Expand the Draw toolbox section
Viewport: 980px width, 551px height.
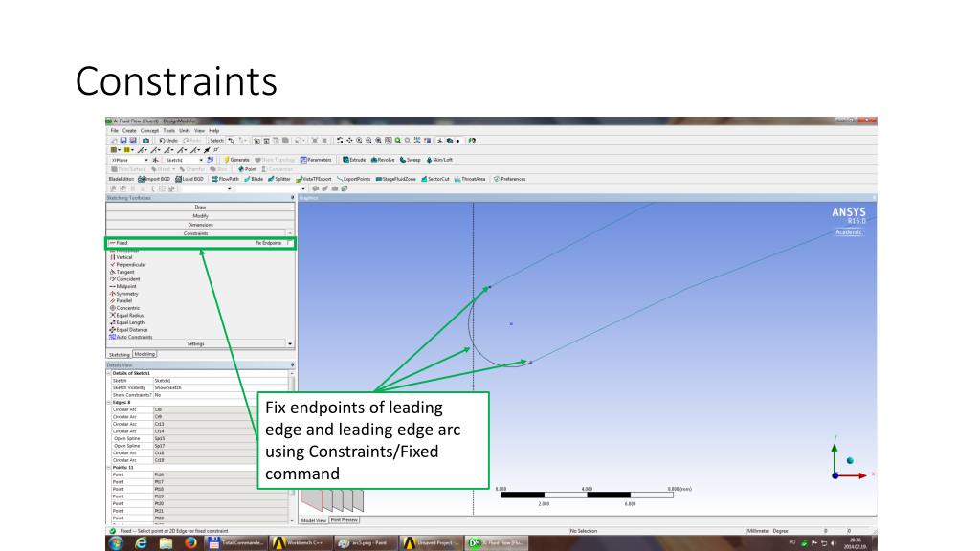(x=200, y=207)
